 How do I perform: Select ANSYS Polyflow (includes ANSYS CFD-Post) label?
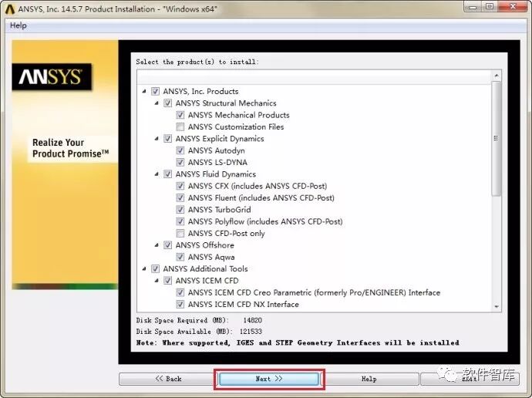coord(265,221)
